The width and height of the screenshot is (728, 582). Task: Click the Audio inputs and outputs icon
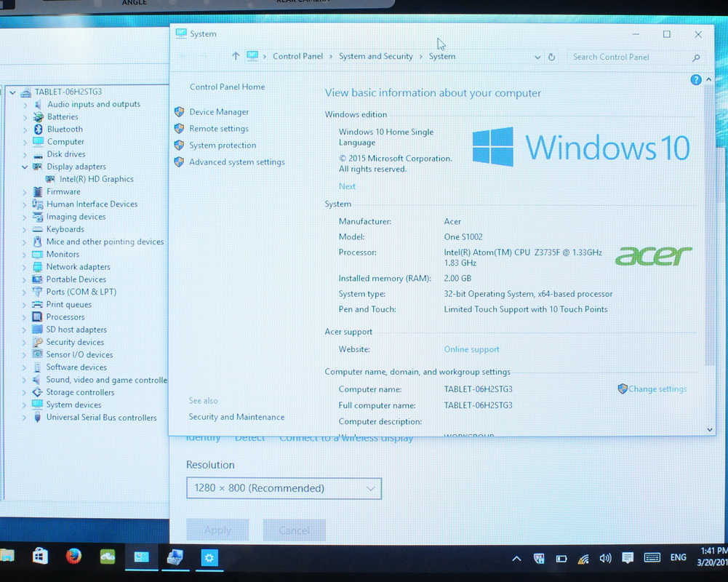pos(38,104)
